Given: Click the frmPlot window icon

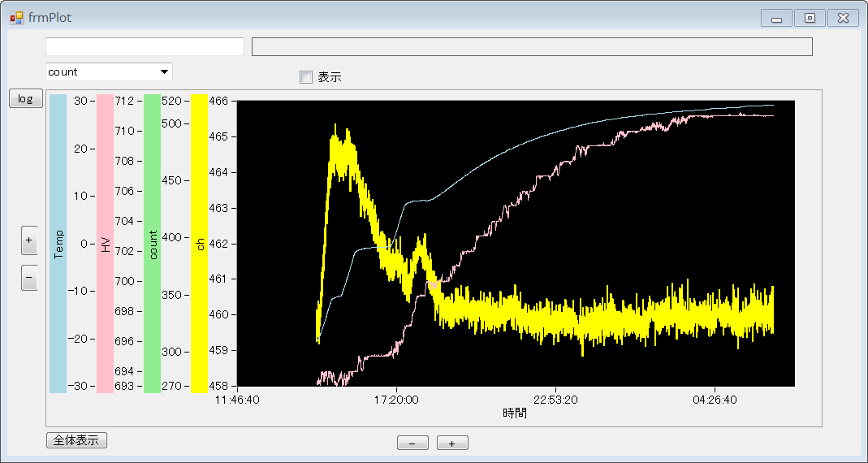Looking at the screenshot, I should pyautogui.click(x=16, y=18).
